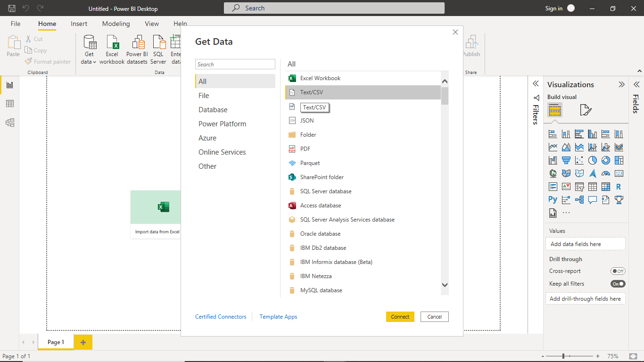Switch to the Modeling ribbon tab

[x=116, y=24]
